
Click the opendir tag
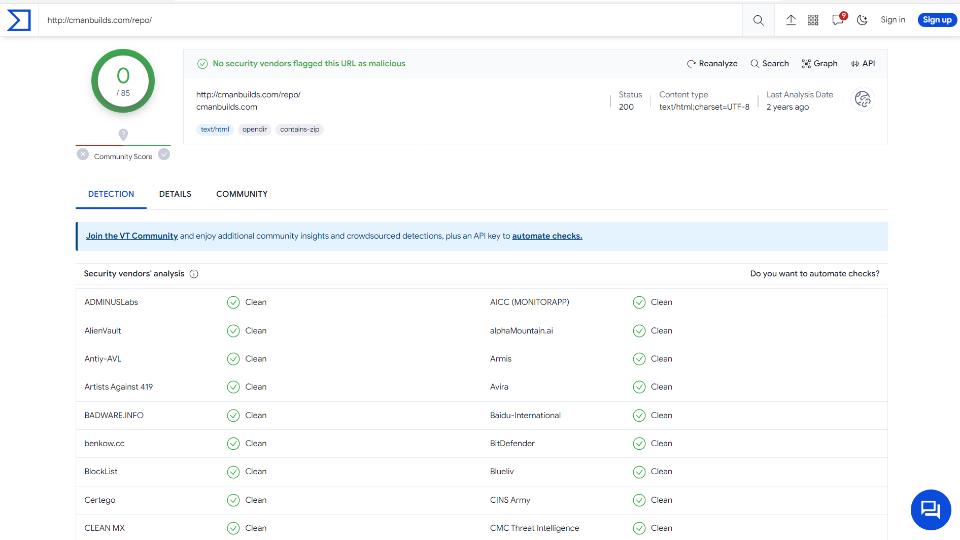coord(254,129)
